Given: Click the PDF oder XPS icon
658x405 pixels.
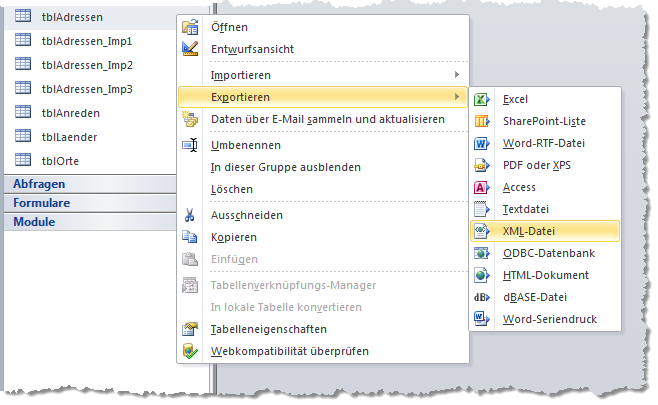Looking at the screenshot, I should pos(481,165).
